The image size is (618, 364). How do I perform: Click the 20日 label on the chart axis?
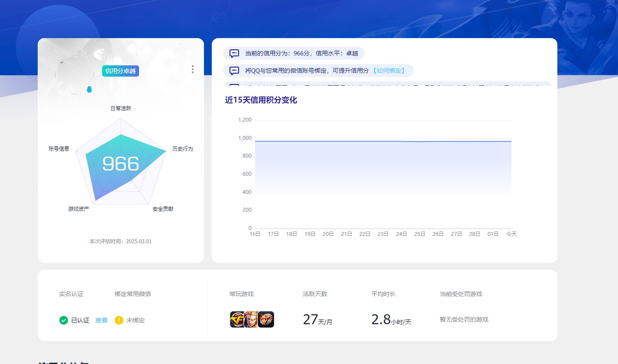(328, 234)
